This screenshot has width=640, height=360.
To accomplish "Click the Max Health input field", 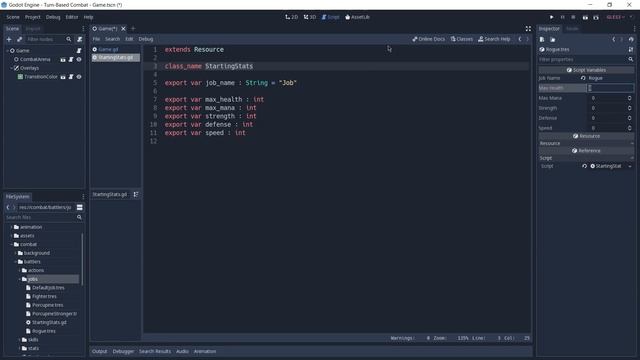I will pyautogui.click(x=611, y=88).
